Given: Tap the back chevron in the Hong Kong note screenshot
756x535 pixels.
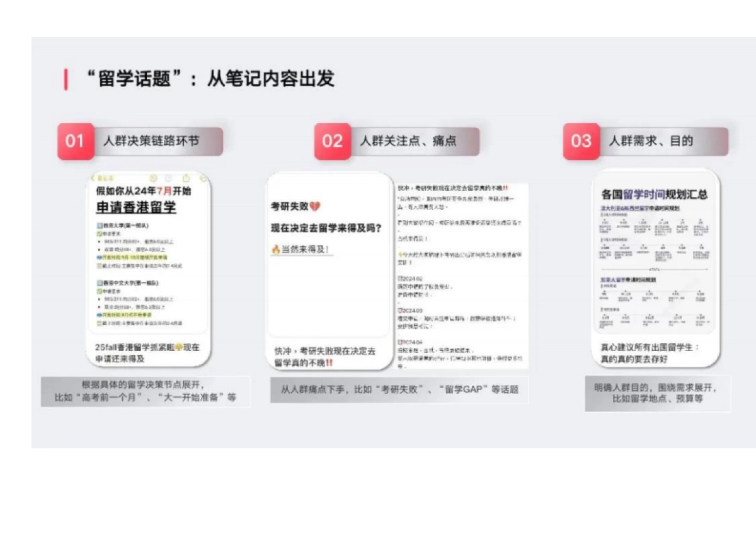Looking at the screenshot, I should (93, 178).
